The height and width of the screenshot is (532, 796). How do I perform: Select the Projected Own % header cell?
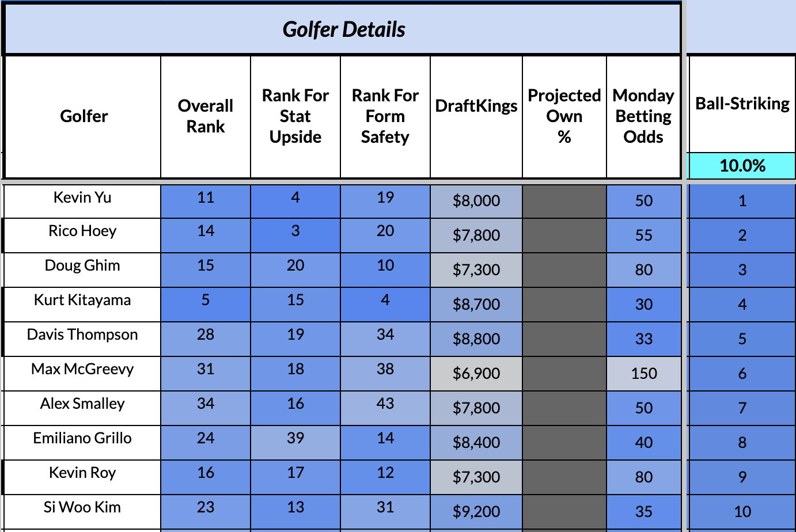click(564, 117)
